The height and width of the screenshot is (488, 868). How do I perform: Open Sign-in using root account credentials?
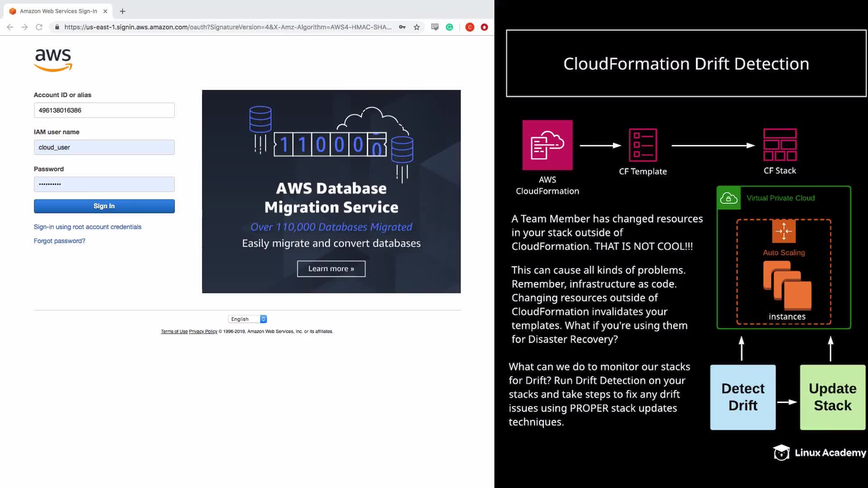(x=87, y=227)
